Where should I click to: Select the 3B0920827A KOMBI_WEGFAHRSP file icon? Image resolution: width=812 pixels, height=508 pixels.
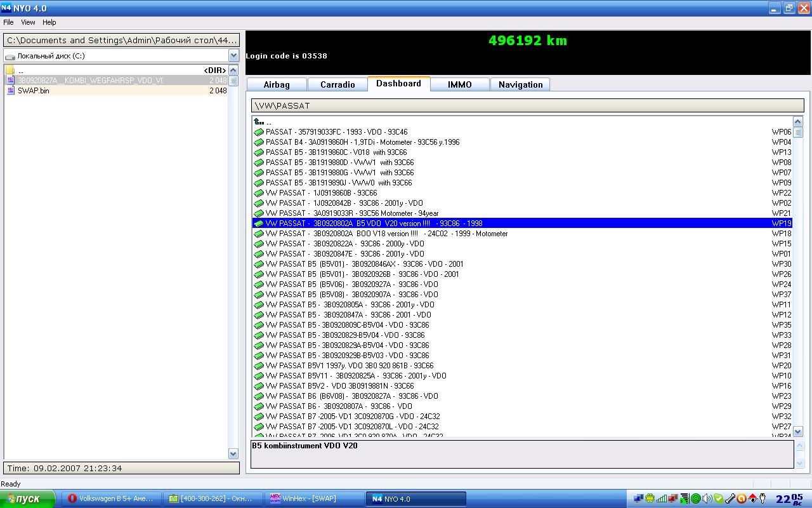pyautogui.click(x=10, y=81)
